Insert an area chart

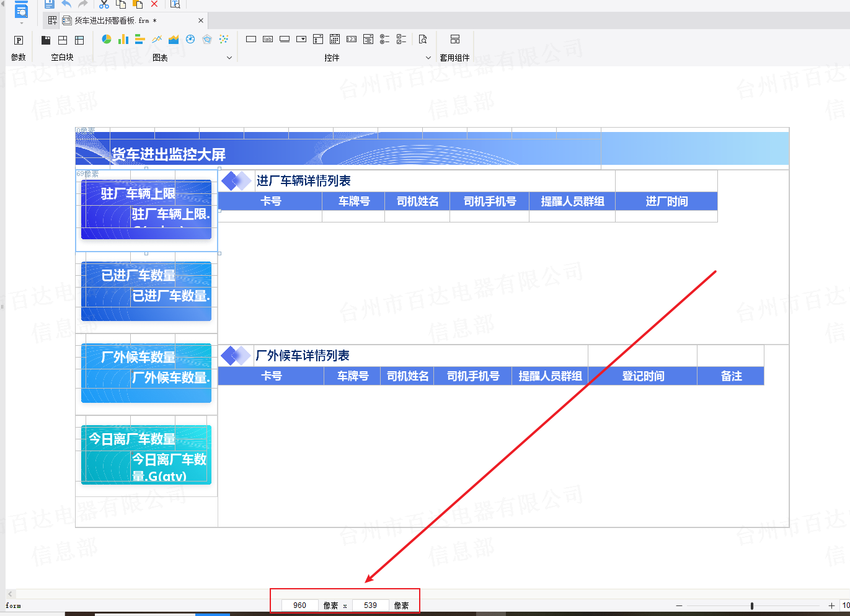174,39
